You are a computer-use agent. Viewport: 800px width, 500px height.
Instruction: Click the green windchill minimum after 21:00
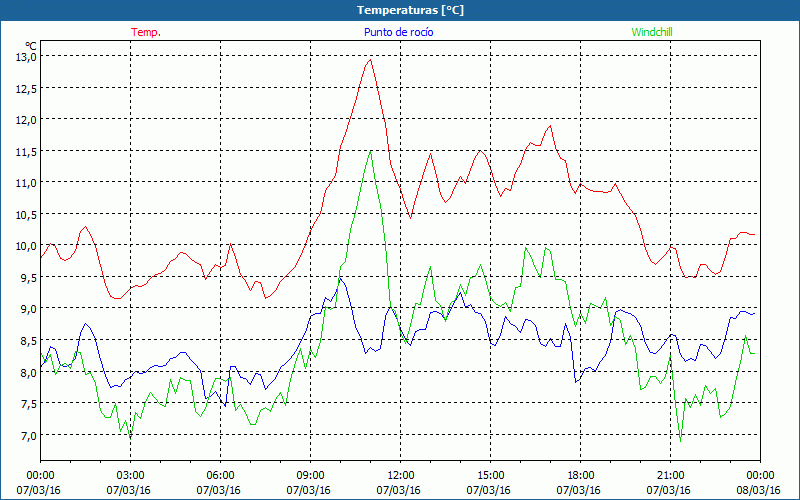click(x=680, y=441)
